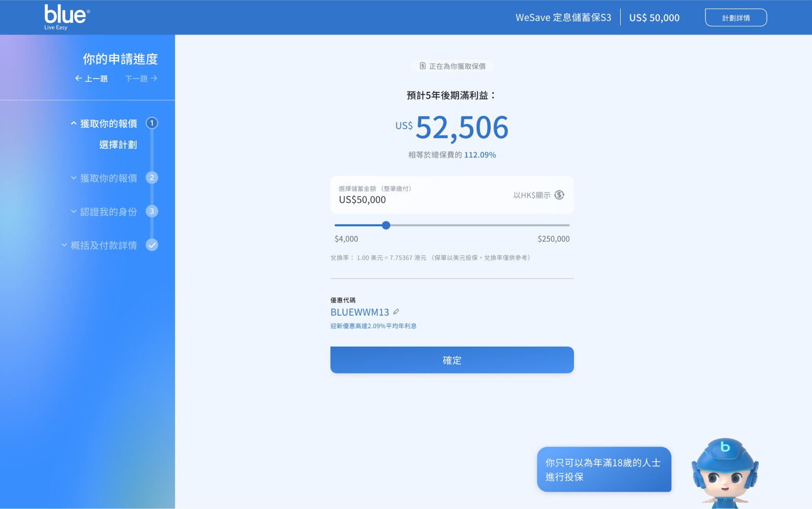
Task: Click the step 3 circle in progress
Action: tap(152, 211)
